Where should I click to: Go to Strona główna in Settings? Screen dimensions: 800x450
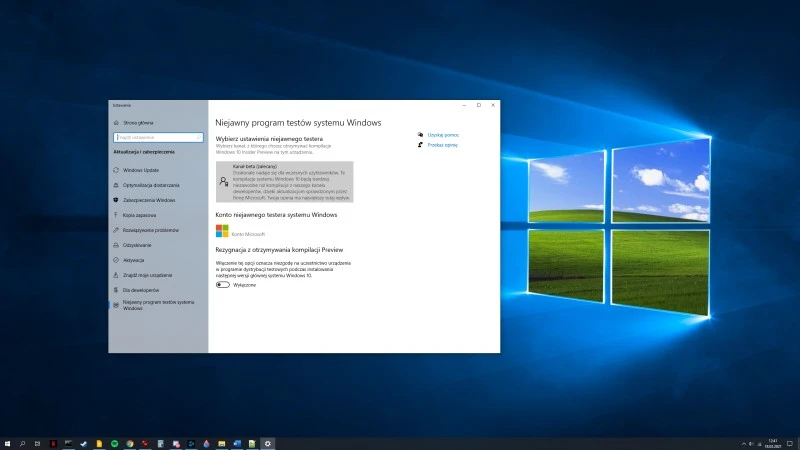pos(134,123)
